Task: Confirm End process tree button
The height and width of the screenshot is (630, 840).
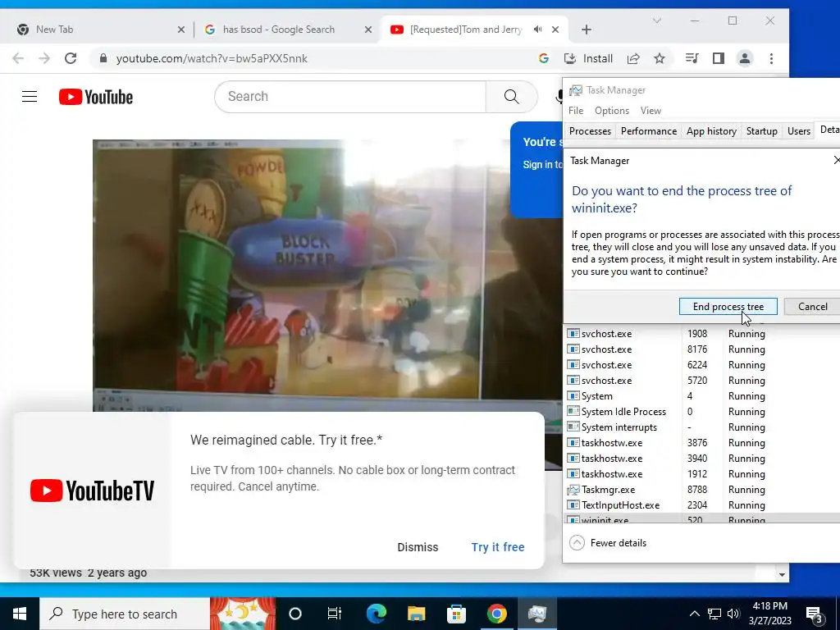Action: click(728, 307)
